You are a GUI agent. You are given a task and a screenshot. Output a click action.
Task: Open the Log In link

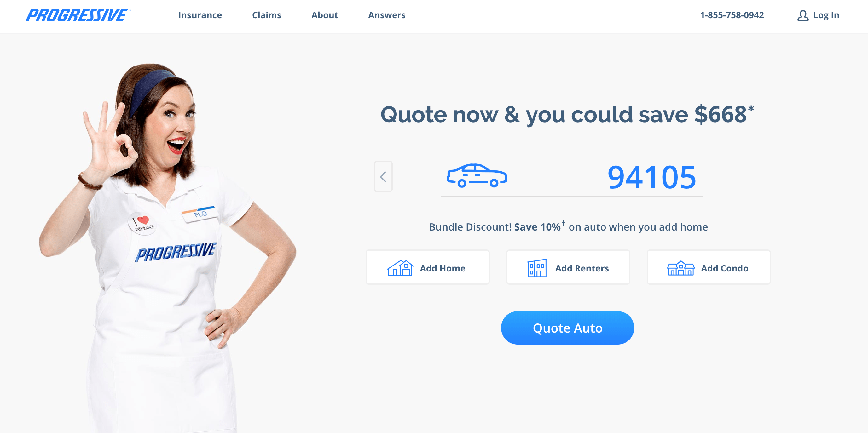click(x=826, y=15)
